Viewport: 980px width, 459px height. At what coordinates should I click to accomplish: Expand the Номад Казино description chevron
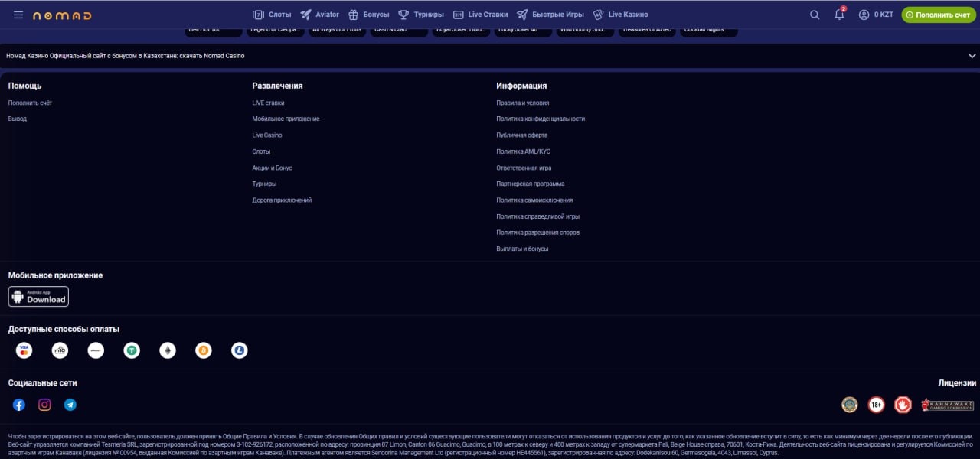click(x=972, y=56)
